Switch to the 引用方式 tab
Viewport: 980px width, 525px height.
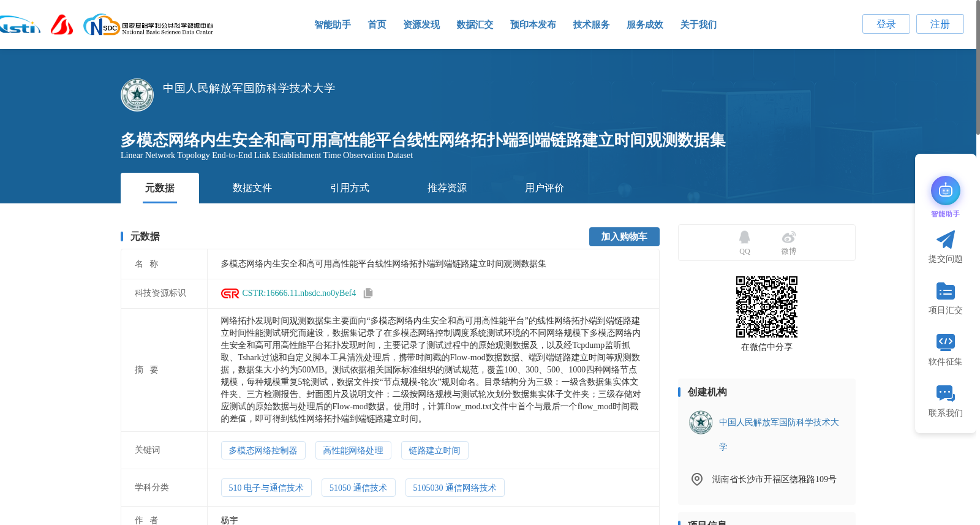(x=350, y=188)
